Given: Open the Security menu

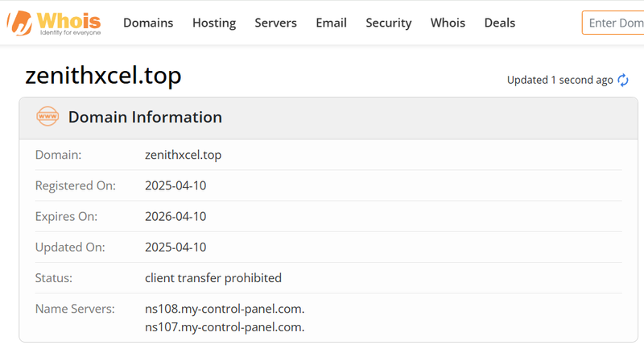Looking at the screenshot, I should pos(389,23).
